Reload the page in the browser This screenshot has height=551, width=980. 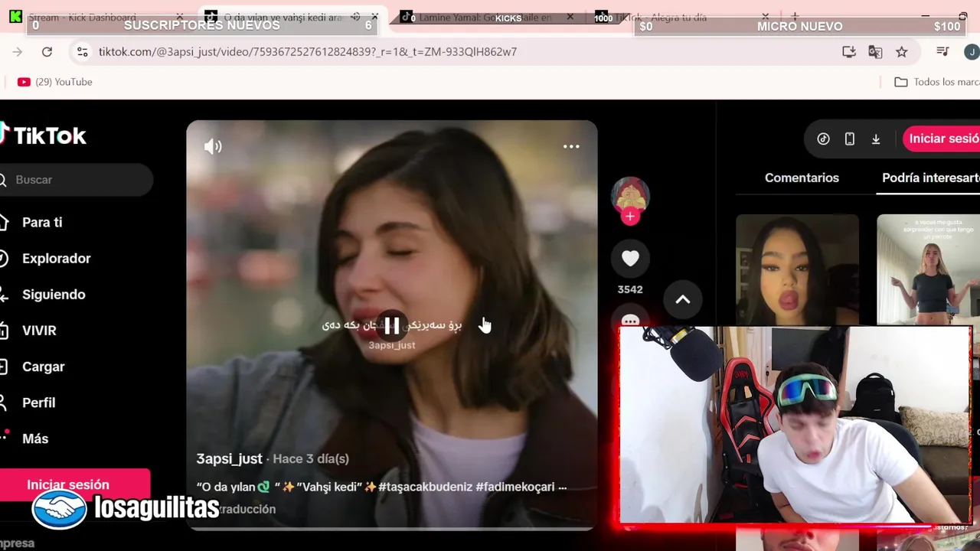pos(47,51)
